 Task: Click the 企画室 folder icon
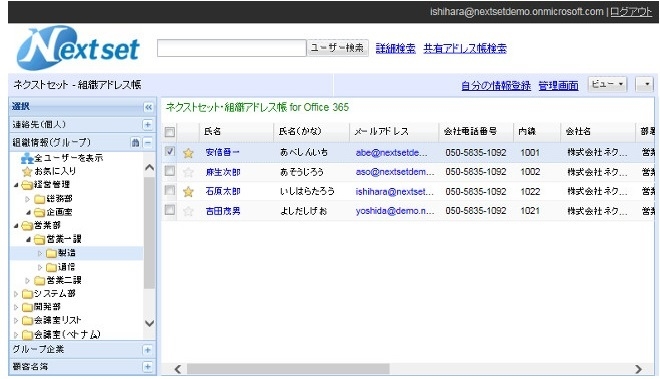click(40, 212)
